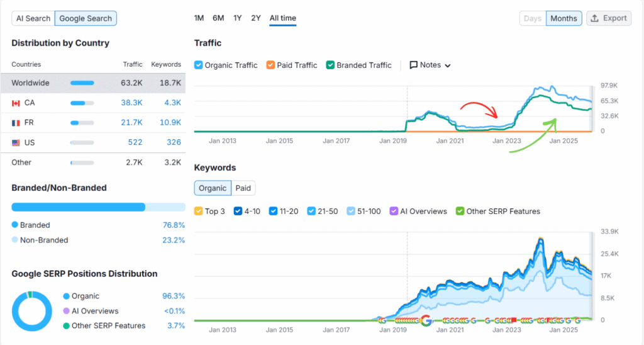This screenshot has width=644, height=345.
Task: Select the 1Y time range
Action: coord(237,18)
